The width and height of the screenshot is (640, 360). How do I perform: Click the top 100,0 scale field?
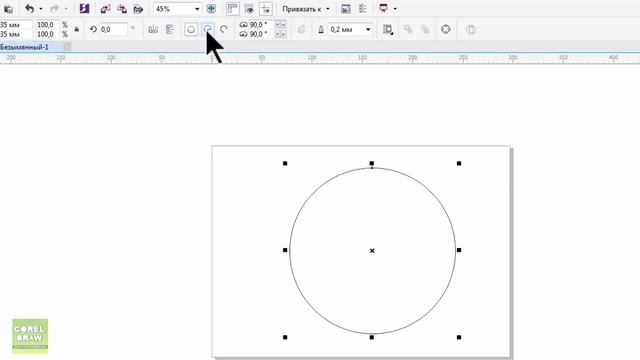[x=47, y=25]
